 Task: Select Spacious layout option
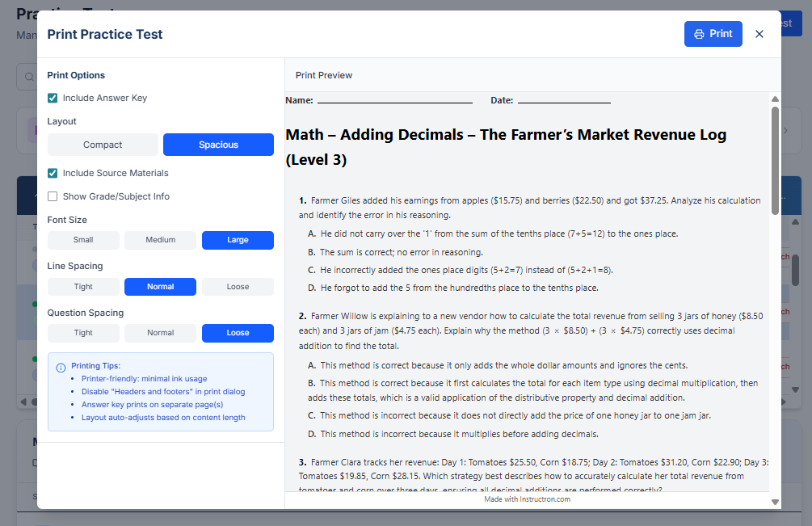(x=218, y=145)
